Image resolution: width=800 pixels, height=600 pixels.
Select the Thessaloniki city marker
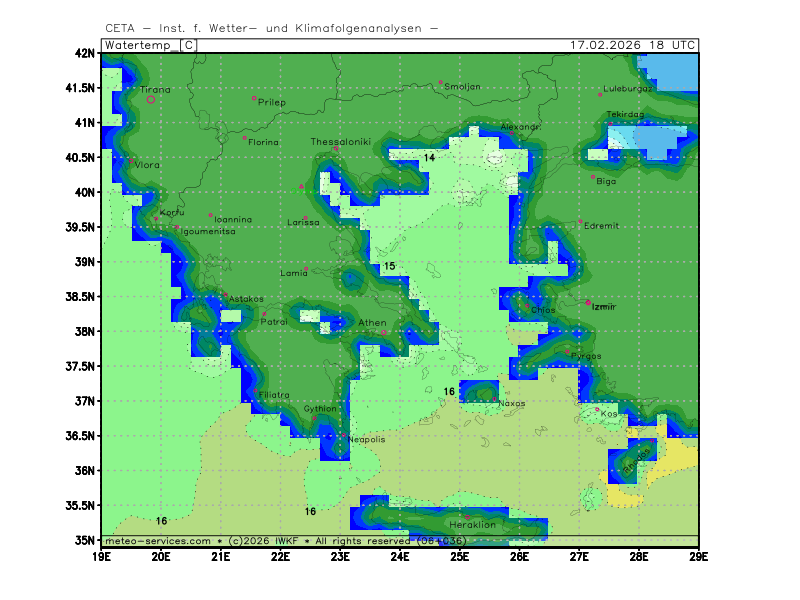point(336,149)
